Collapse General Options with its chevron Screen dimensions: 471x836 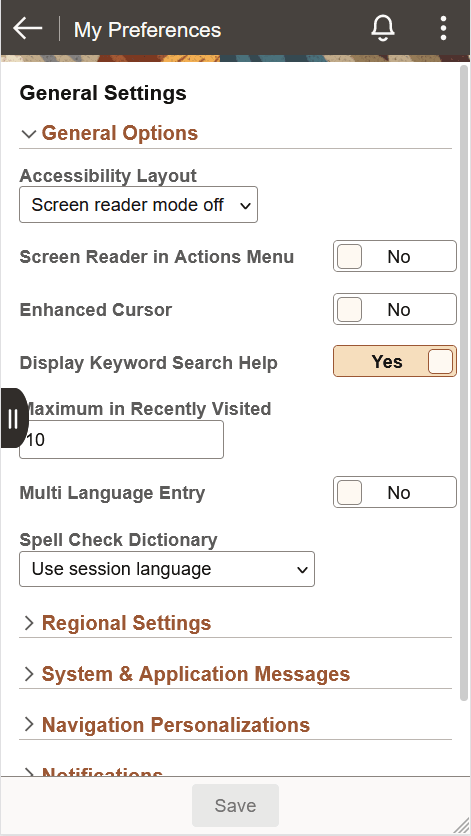[29, 134]
